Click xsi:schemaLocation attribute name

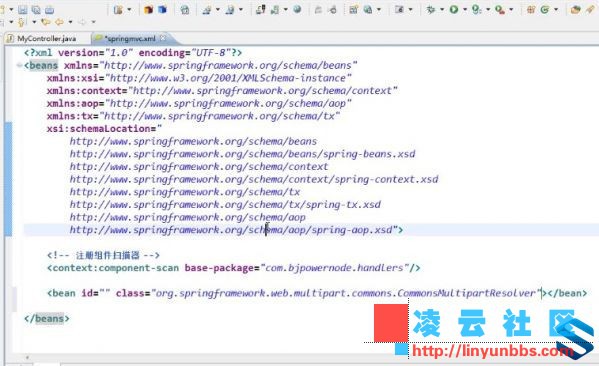click(98, 128)
